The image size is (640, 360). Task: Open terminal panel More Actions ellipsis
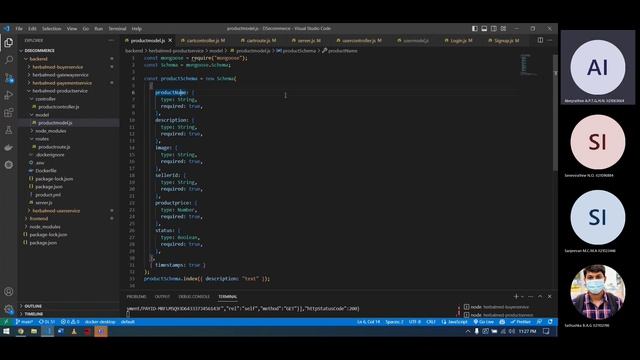[531, 296]
